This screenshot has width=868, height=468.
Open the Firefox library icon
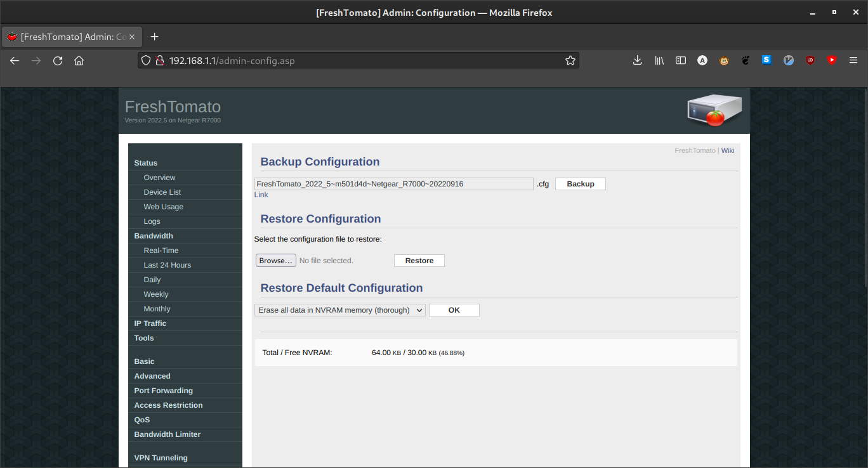(659, 60)
